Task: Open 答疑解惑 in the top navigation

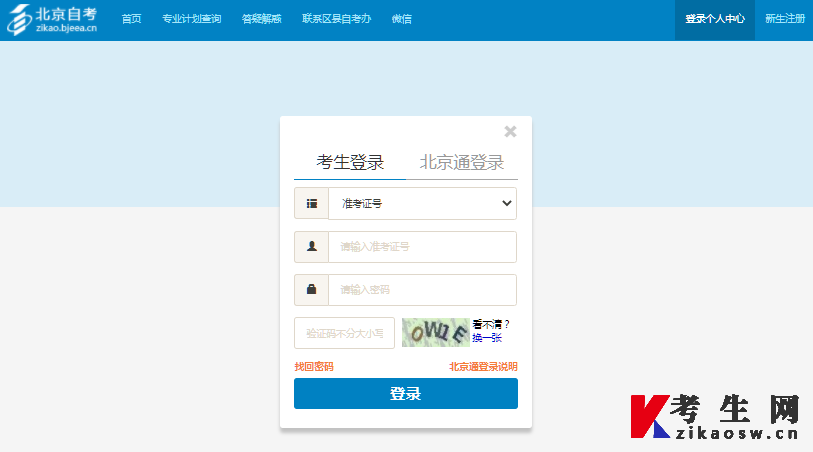Action: tap(261, 19)
